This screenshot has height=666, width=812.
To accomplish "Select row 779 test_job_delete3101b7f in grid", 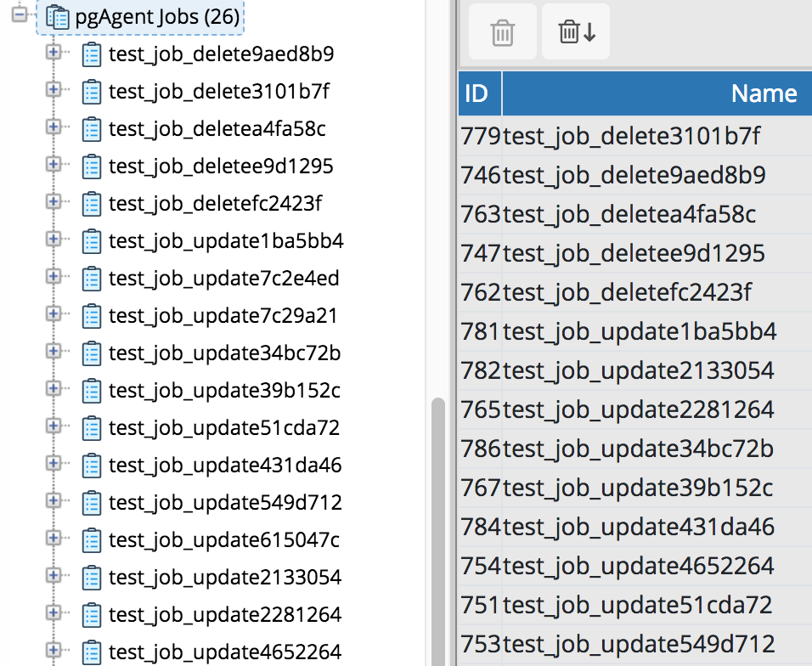I will point(632,136).
